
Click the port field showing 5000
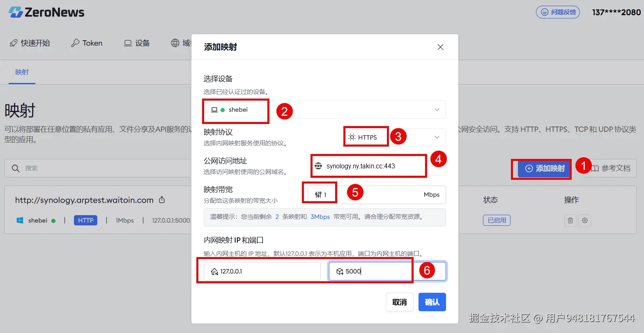(x=387, y=271)
